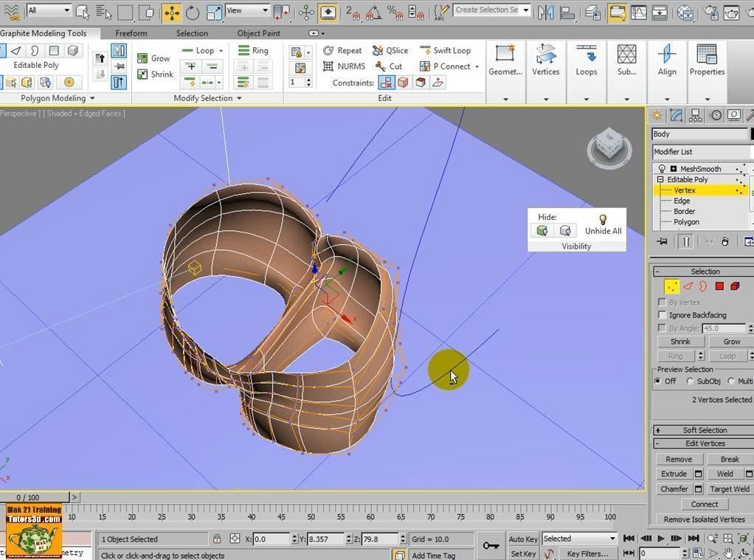Click the Body object name field
The height and width of the screenshot is (560, 754).
point(699,134)
